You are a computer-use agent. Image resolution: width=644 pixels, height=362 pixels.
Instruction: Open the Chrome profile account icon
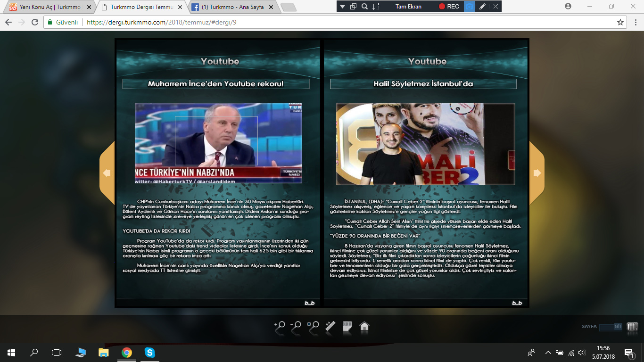coord(568,6)
